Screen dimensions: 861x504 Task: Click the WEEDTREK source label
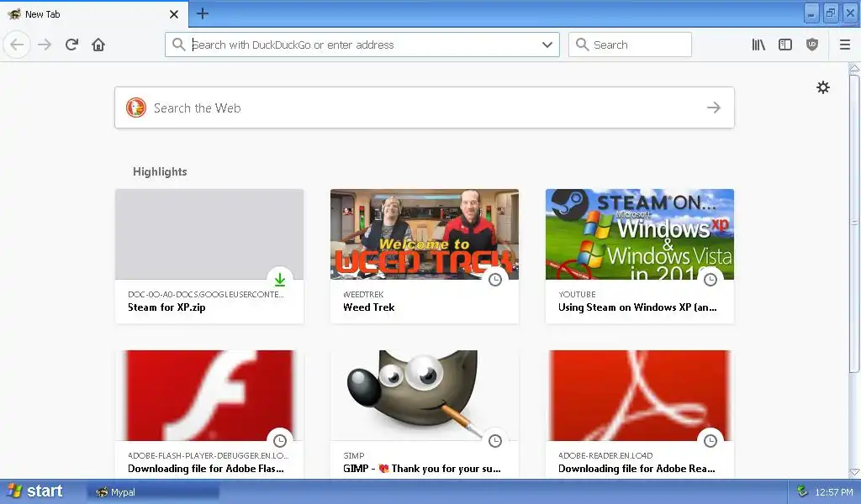(363, 295)
